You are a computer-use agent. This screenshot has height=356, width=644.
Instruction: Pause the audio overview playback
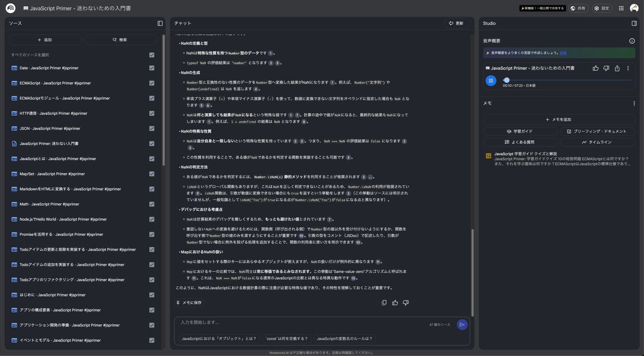[x=491, y=80]
